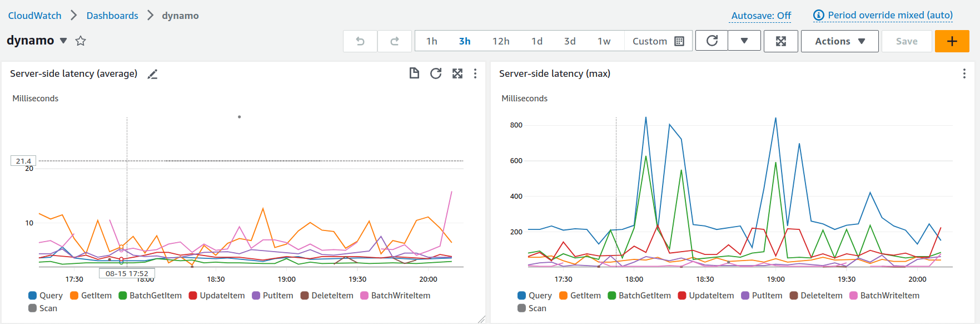Toggle UpdateItem series in average latency legend
The width and height of the screenshot is (980, 324).
(x=217, y=296)
